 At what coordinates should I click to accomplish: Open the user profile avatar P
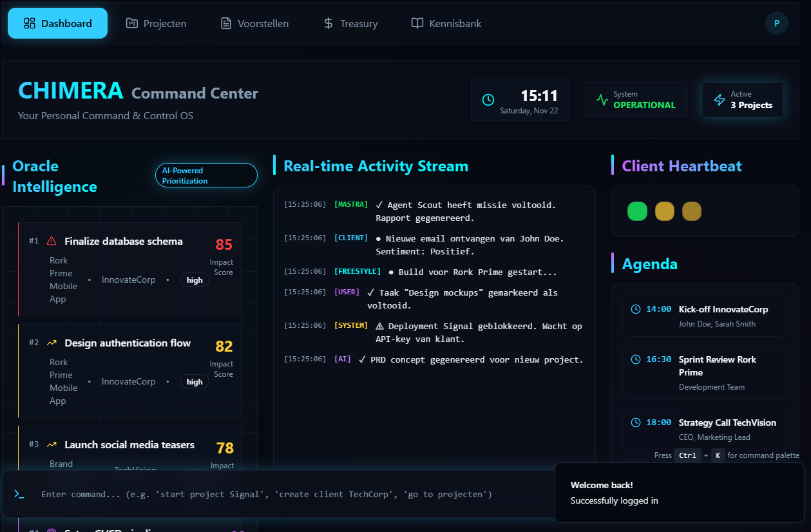(776, 23)
